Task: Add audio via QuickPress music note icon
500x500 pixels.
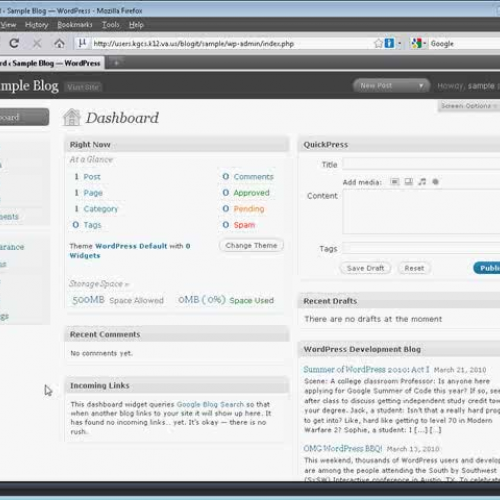Action: point(422,182)
